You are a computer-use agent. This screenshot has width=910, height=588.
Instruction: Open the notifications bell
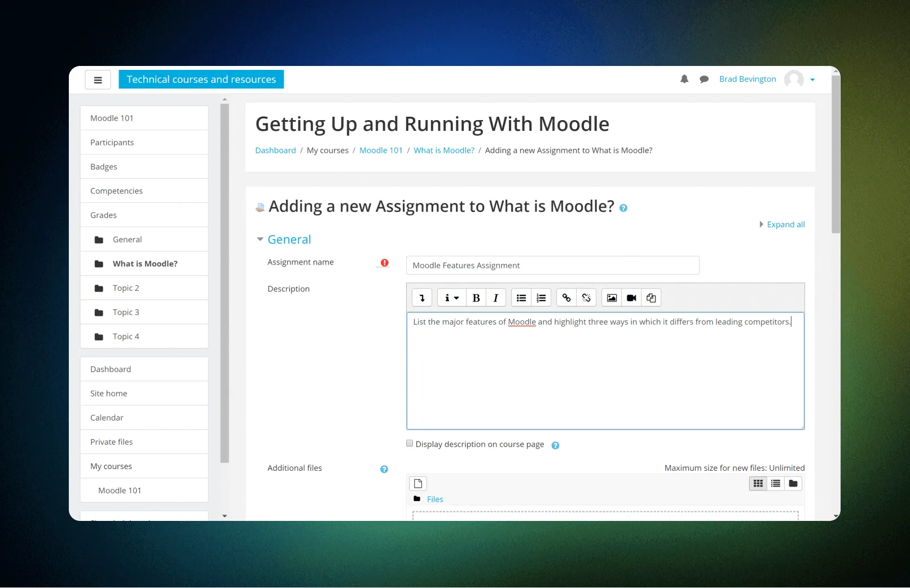tap(684, 79)
